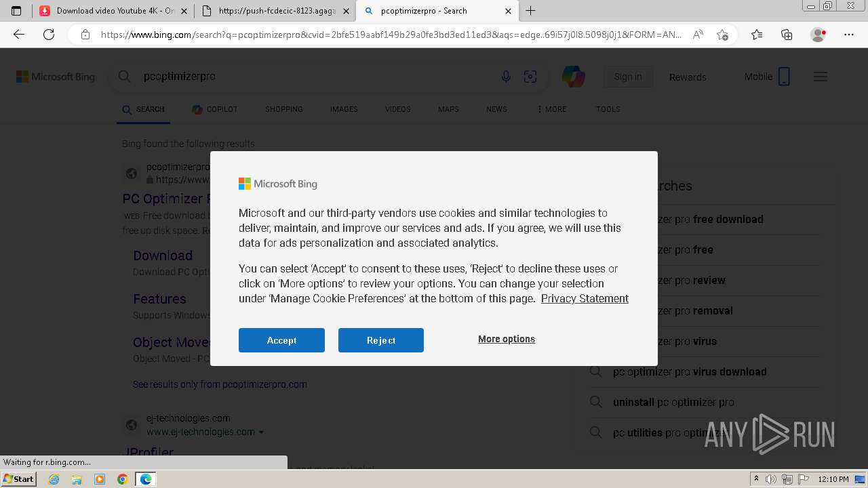Viewport: 868px width, 488px height.
Task: View site information lock icon
Action: [85, 35]
